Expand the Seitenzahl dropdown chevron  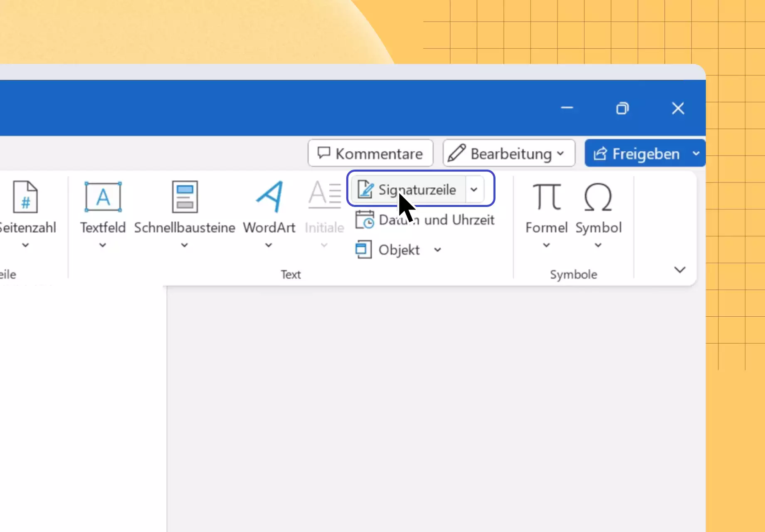click(25, 245)
